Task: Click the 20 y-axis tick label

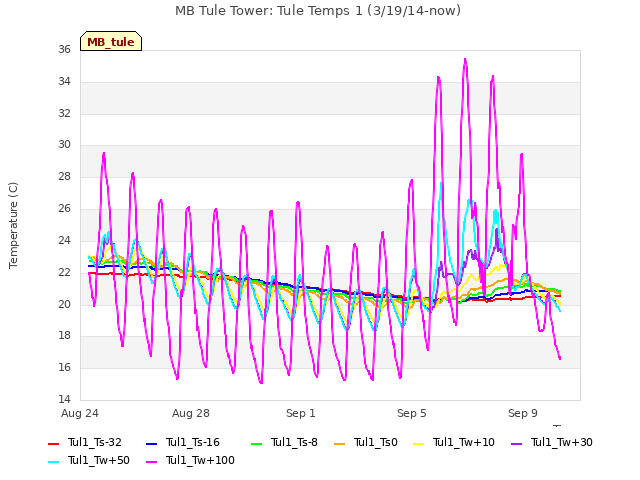Action: [64, 304]
